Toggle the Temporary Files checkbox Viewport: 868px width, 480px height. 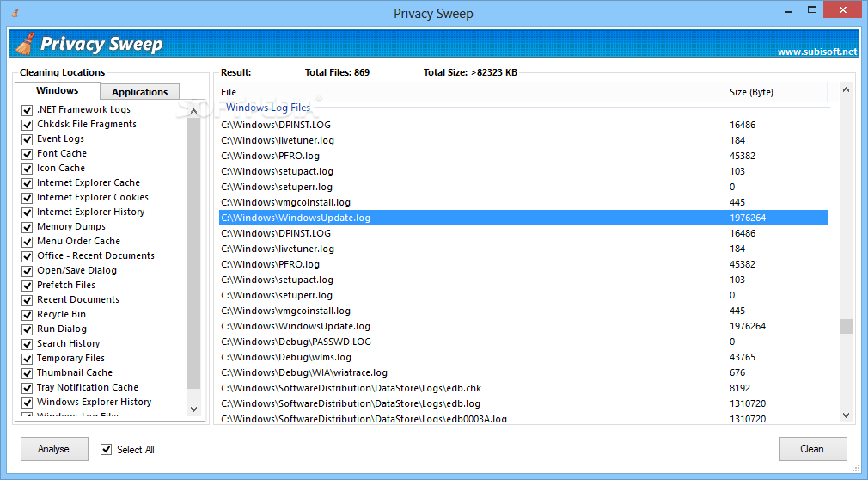[28, 359]
